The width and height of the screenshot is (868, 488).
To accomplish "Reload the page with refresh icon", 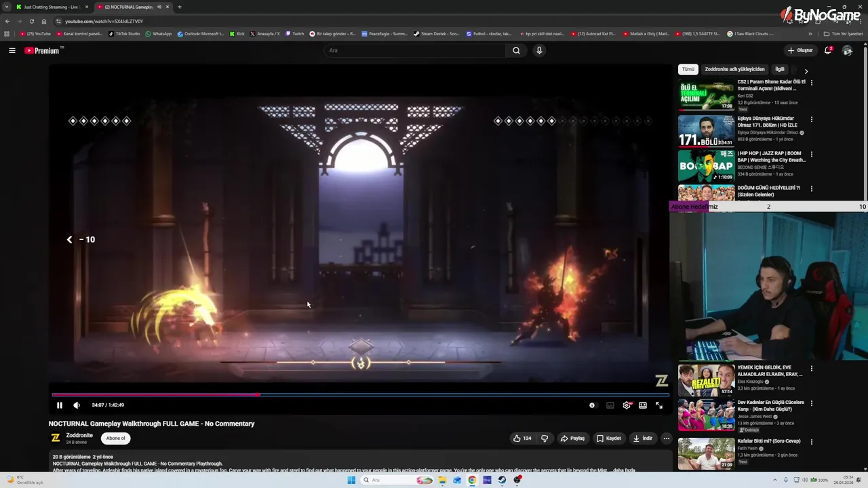I will click(31, 21).
